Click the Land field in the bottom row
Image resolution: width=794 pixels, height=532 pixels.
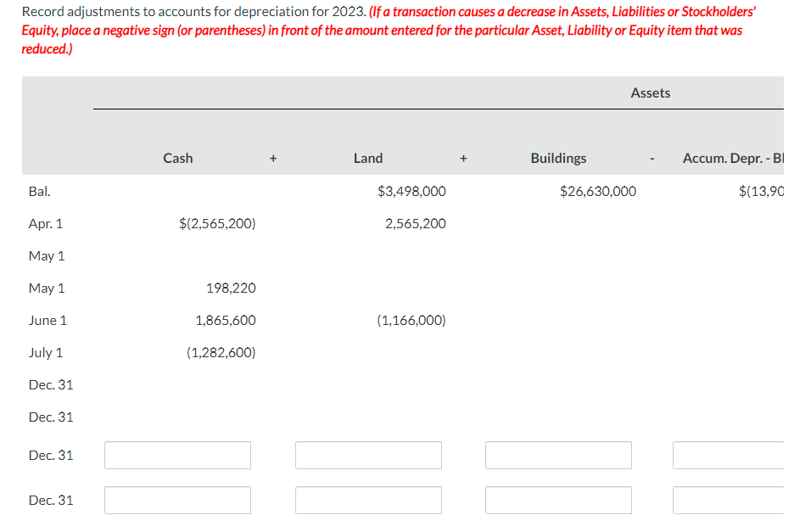pyautogui.click(x=367, y=500)
